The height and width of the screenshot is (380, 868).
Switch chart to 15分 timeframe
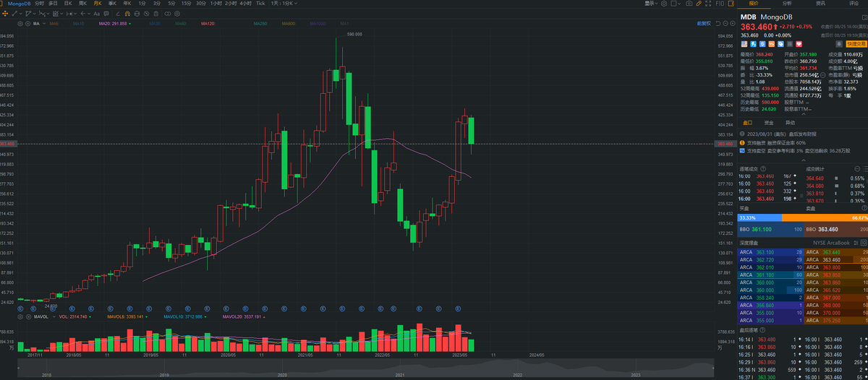tap(186, 4)
